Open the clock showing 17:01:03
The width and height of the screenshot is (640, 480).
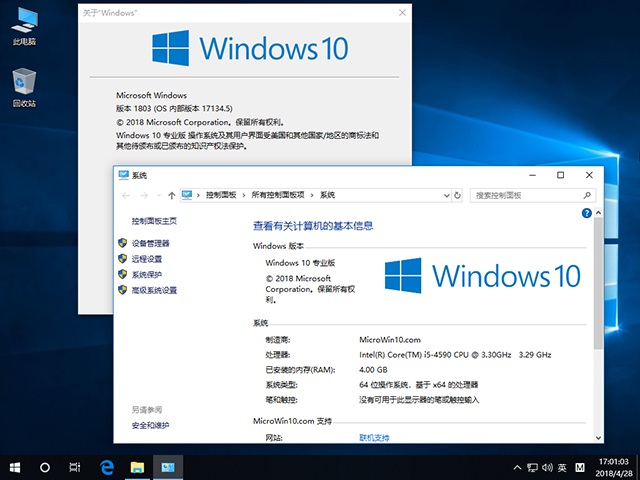[x=613, y=462]
